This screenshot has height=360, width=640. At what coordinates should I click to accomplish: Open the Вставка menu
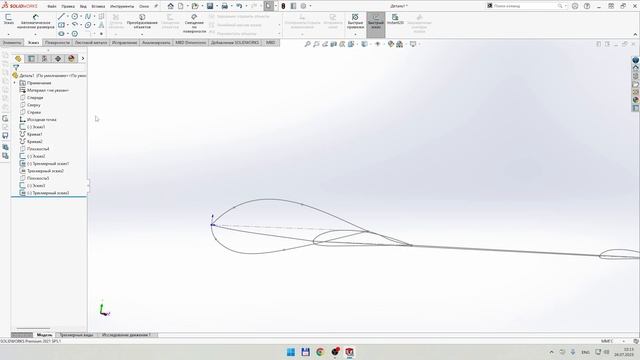pyautogui.click(x=98, y=7)
